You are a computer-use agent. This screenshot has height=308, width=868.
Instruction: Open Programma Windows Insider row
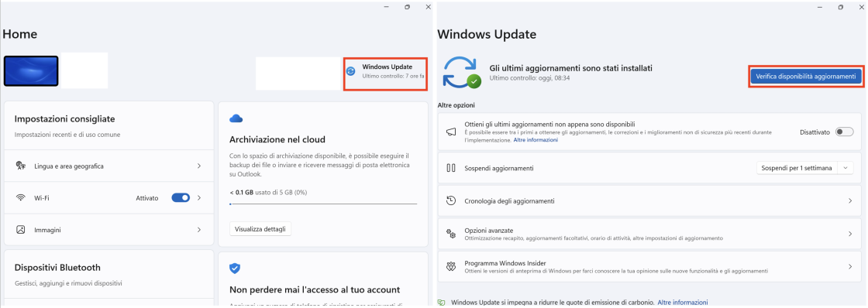pos(649,267)
